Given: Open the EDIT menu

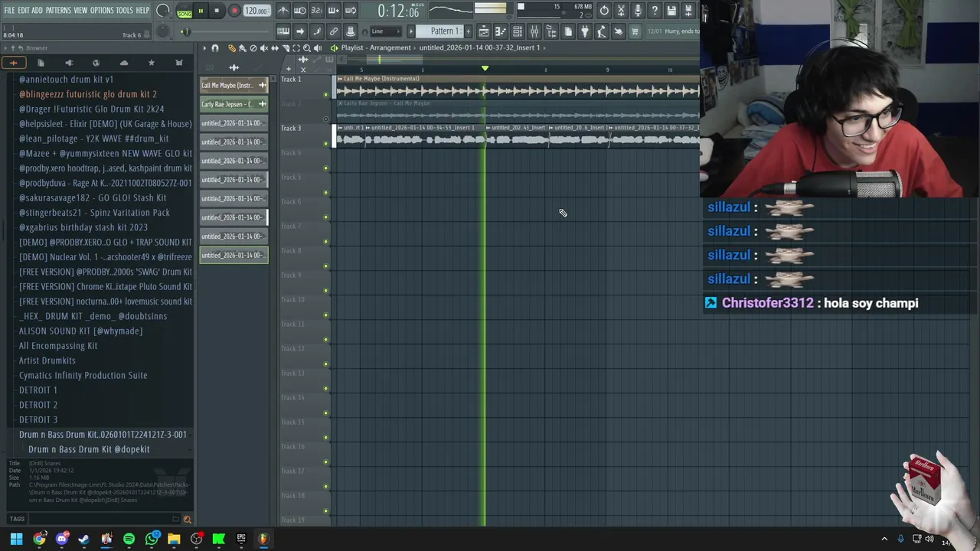Looking at the screenshot, I should [23, 10].
